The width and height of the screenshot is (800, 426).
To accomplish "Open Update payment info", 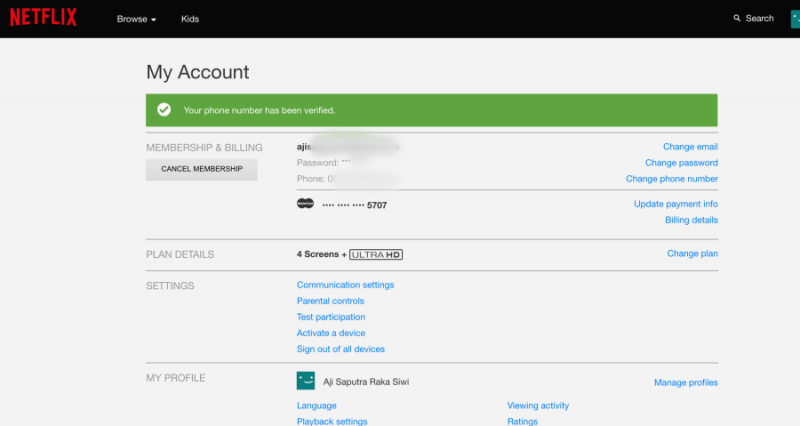I will 676,204.
